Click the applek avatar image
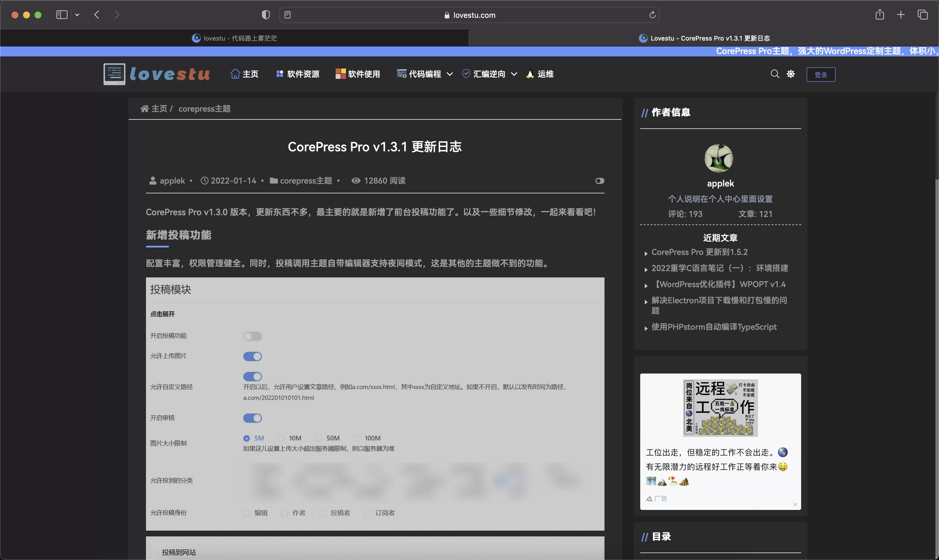This screenshot has width=939, height=560. 719,158
